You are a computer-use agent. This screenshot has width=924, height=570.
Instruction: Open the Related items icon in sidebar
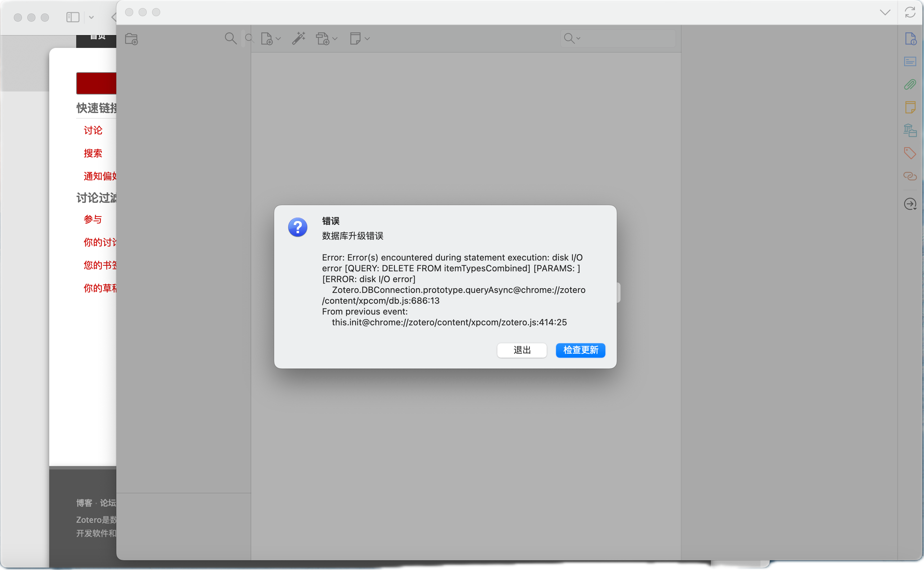coord(910,176)
